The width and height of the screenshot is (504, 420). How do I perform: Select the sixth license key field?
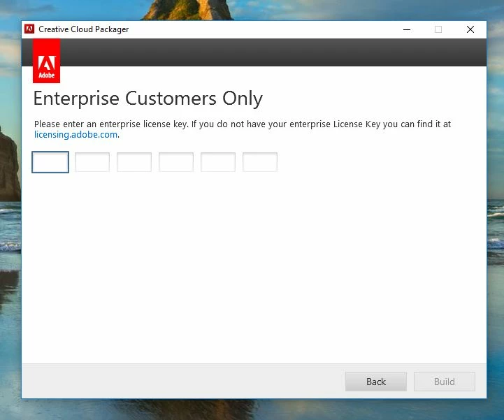(260, 162)
